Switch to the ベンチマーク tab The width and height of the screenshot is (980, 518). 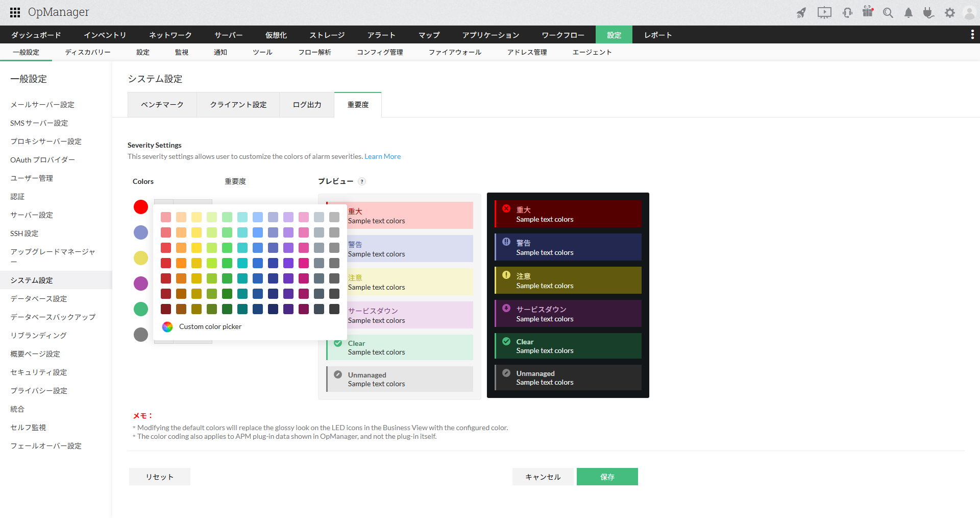click(162, 105)
